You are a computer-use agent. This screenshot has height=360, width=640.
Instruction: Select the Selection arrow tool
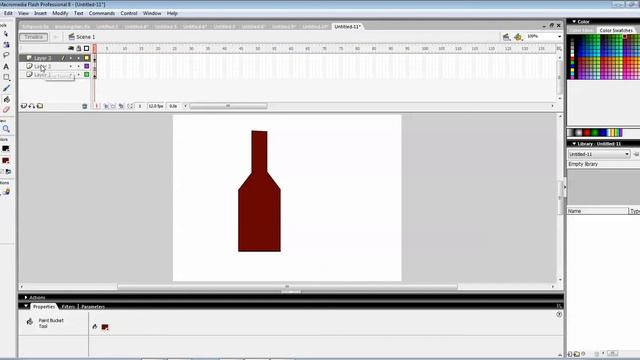point(6,34)
